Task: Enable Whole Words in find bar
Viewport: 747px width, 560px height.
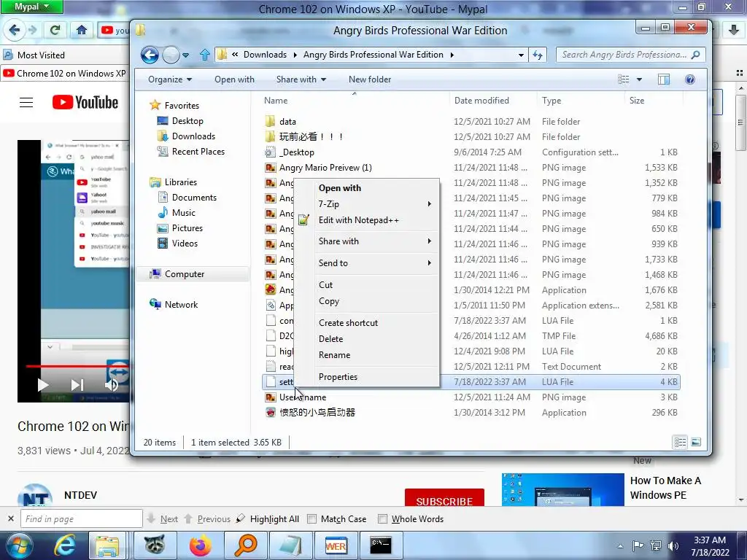Action: coord(382,519)
